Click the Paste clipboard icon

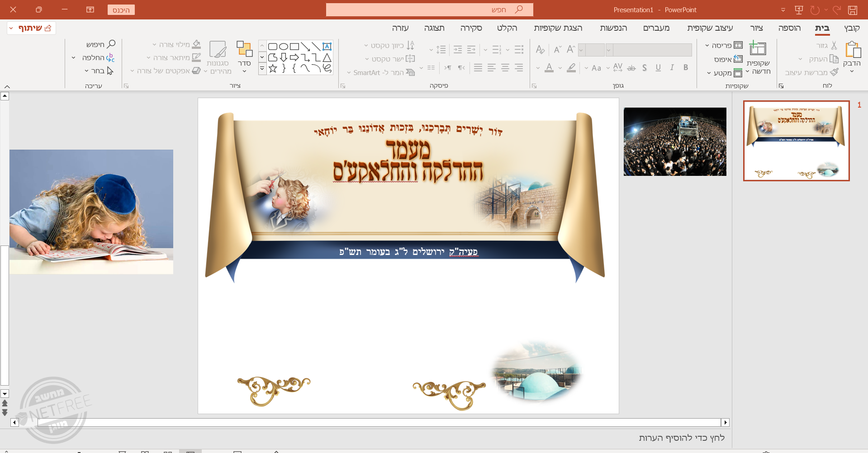tap(853, 49)
